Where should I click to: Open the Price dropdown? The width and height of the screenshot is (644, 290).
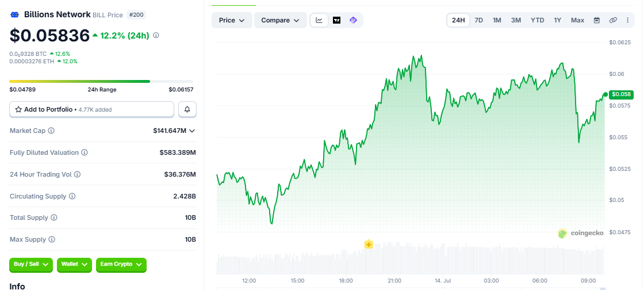pos(232,20)
